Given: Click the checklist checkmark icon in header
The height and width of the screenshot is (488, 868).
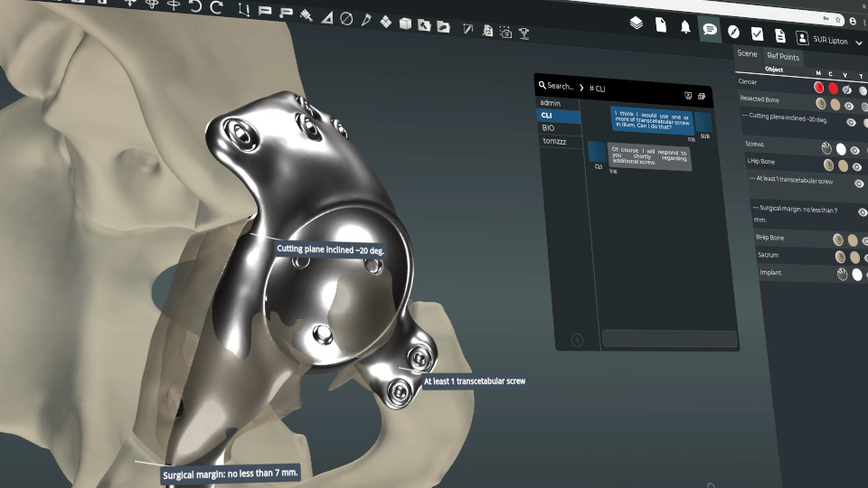Looking at the screenshot, I should click(757, 34).
